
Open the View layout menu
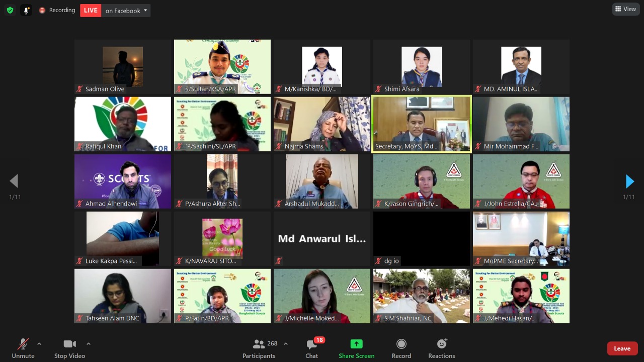625,9
